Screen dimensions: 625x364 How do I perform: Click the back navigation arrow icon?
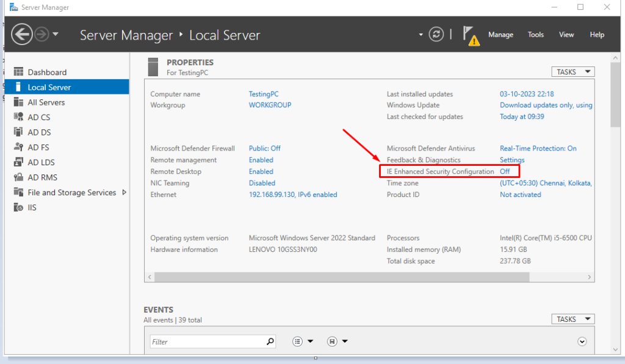(22, 35)
